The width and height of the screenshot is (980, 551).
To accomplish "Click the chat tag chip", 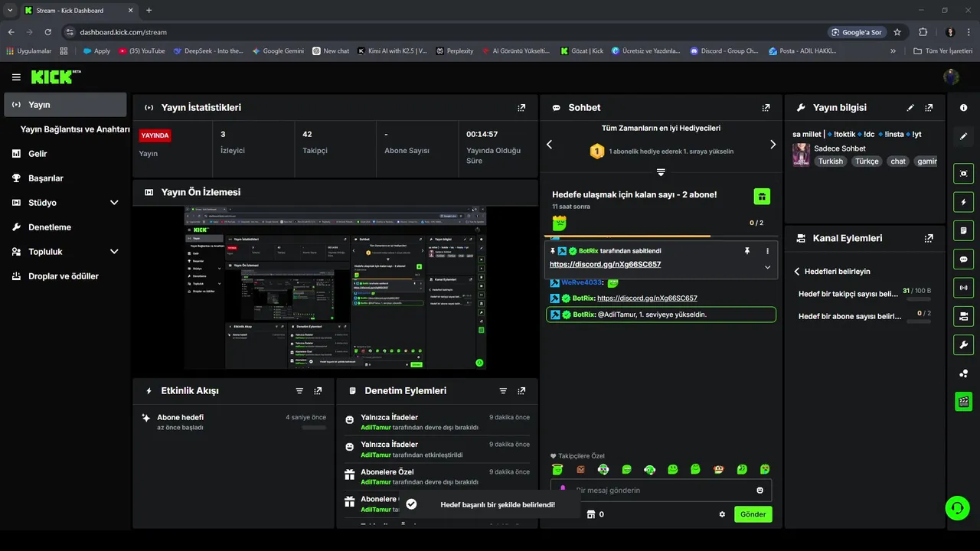I will pos(898,161).
